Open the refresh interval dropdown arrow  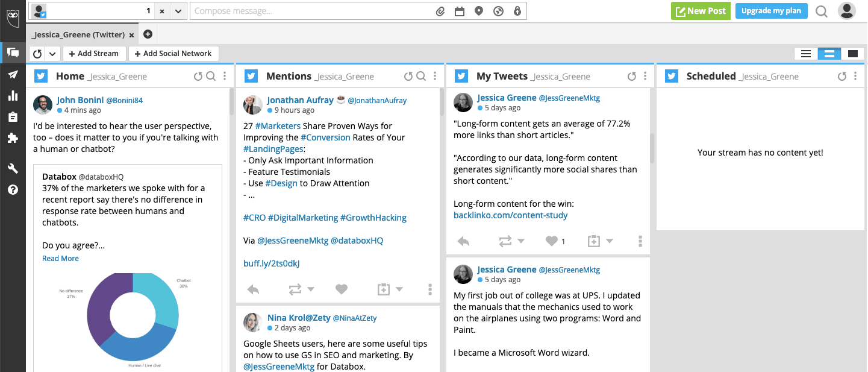[52, 54]
